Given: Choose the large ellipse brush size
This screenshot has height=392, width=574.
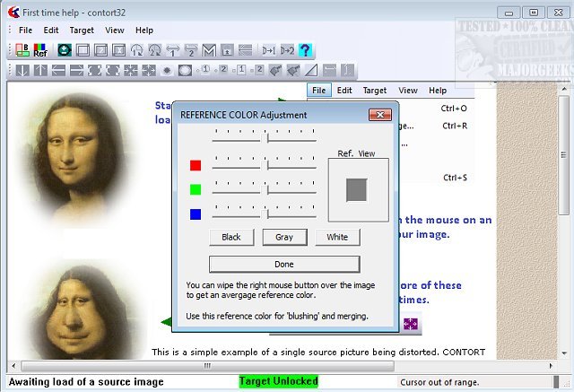Looking at the screenshot, I should click(x=185, y=70).
